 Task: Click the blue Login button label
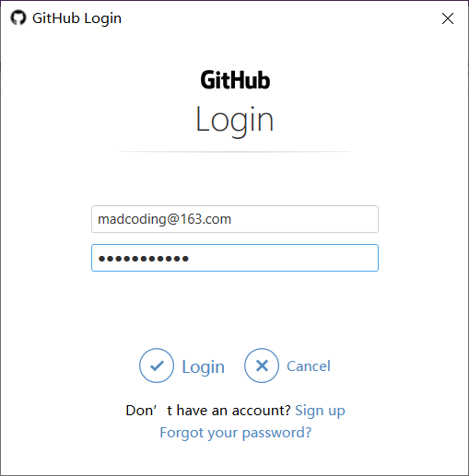(x=204, y=367)
